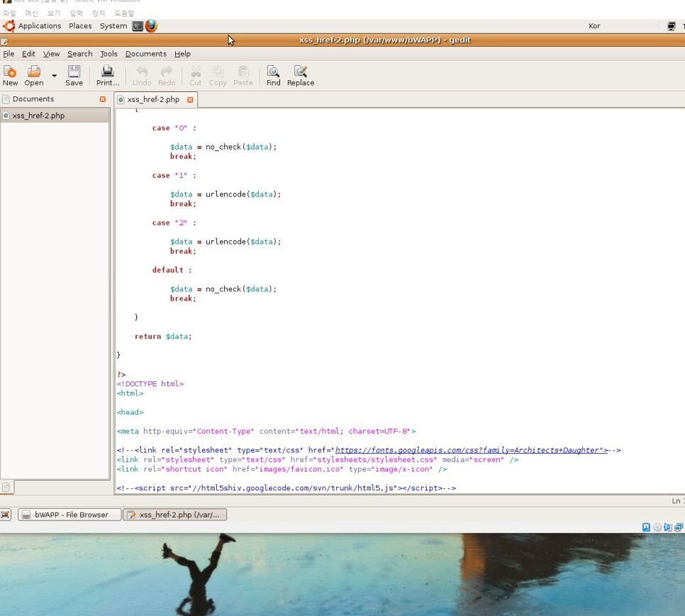The height and width of the screenshot is (616, 685).
Task: Switch to bWAPP - File Browser window
Action: [x=69, y=515]
